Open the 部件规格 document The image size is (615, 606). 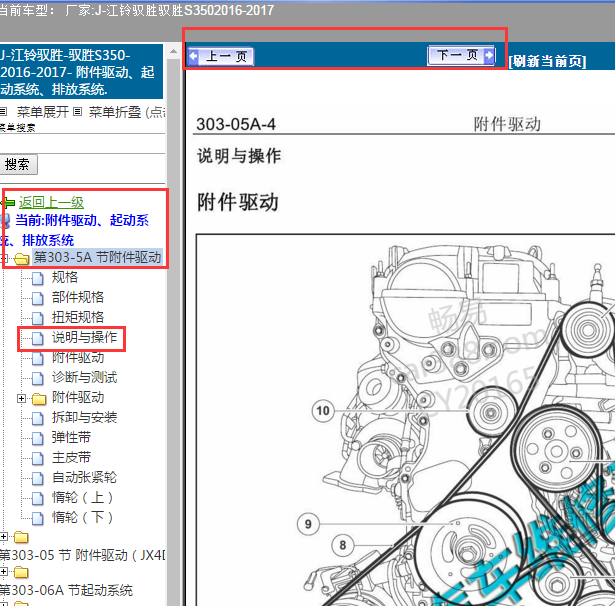[78, 297]
